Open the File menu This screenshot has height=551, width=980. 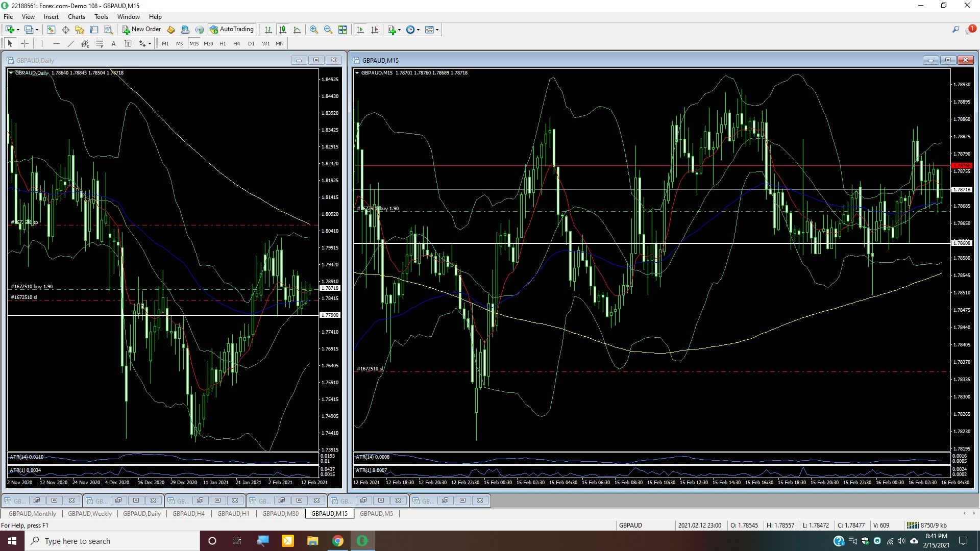coord(8,16)
